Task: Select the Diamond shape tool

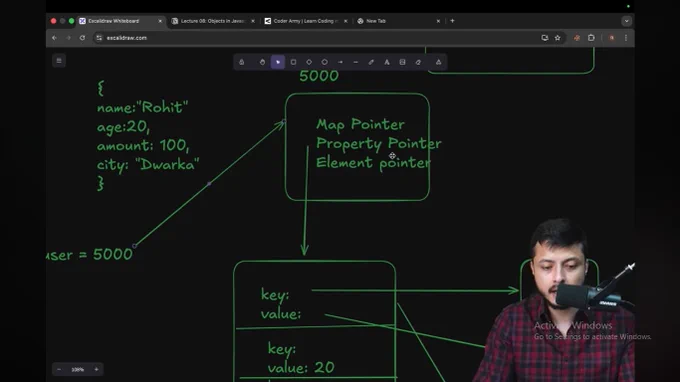Action: coord(309,62)
